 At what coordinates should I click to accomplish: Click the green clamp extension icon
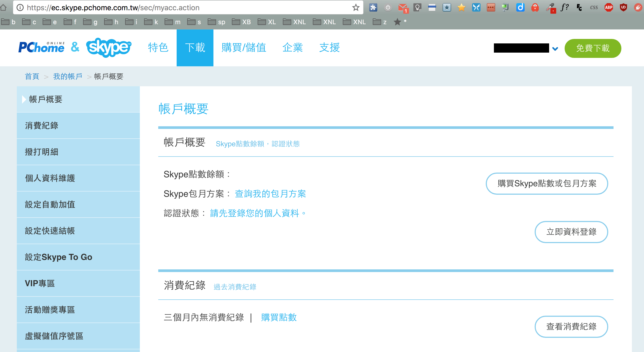coord(505,8)
